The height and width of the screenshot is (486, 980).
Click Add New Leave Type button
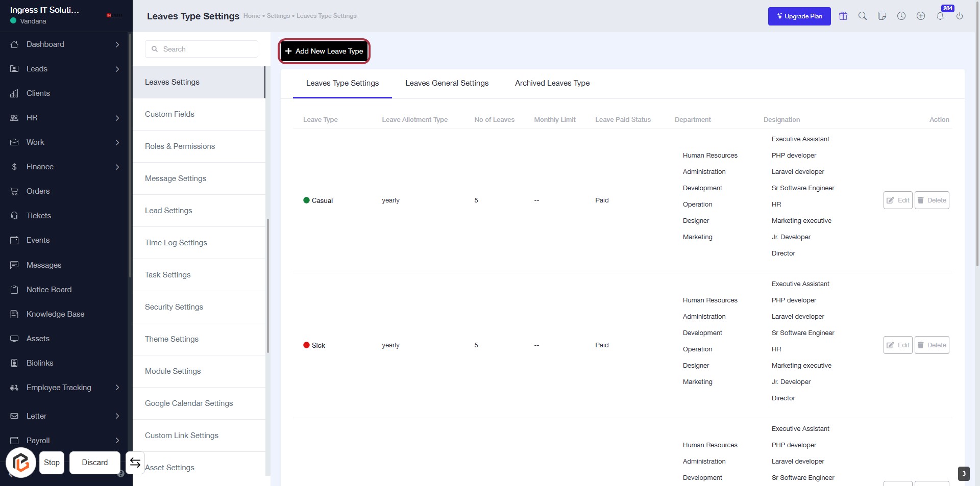pyautogui.click(x=324, y=51)
